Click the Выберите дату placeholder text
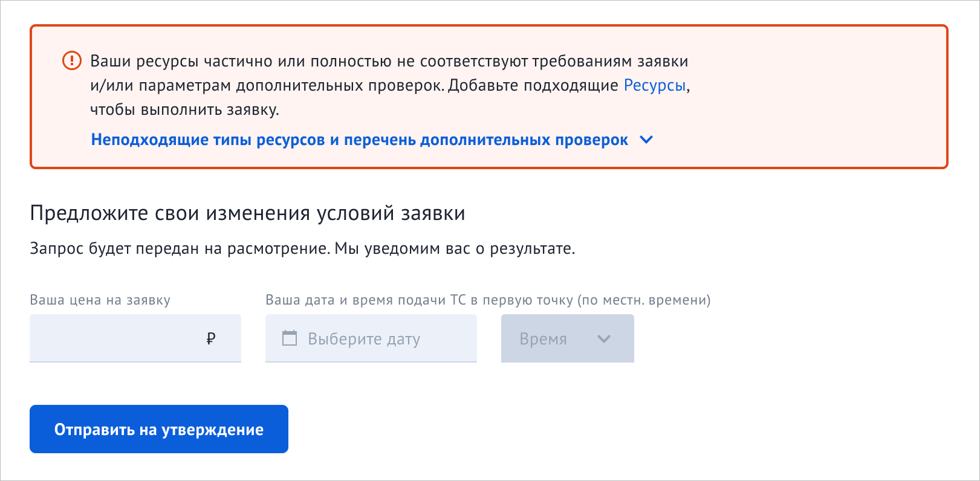The image size is (980, 481). [364, 339]
